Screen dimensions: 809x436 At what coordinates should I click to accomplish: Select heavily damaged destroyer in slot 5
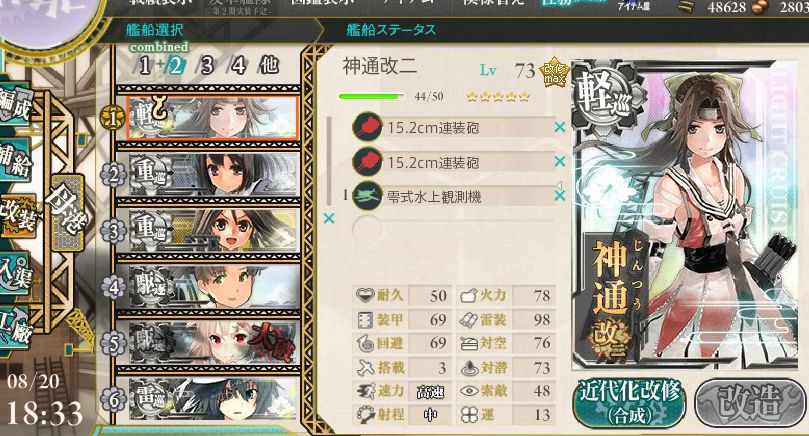[213, 343]
